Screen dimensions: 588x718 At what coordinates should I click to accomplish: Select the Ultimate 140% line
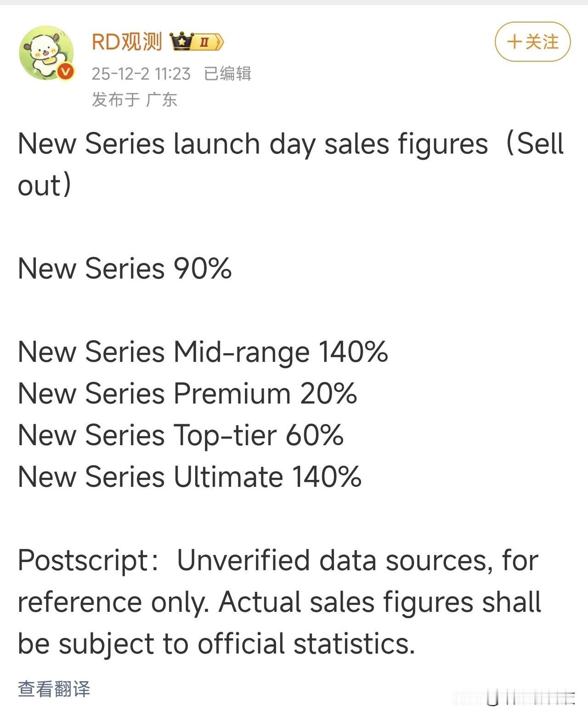189,477
